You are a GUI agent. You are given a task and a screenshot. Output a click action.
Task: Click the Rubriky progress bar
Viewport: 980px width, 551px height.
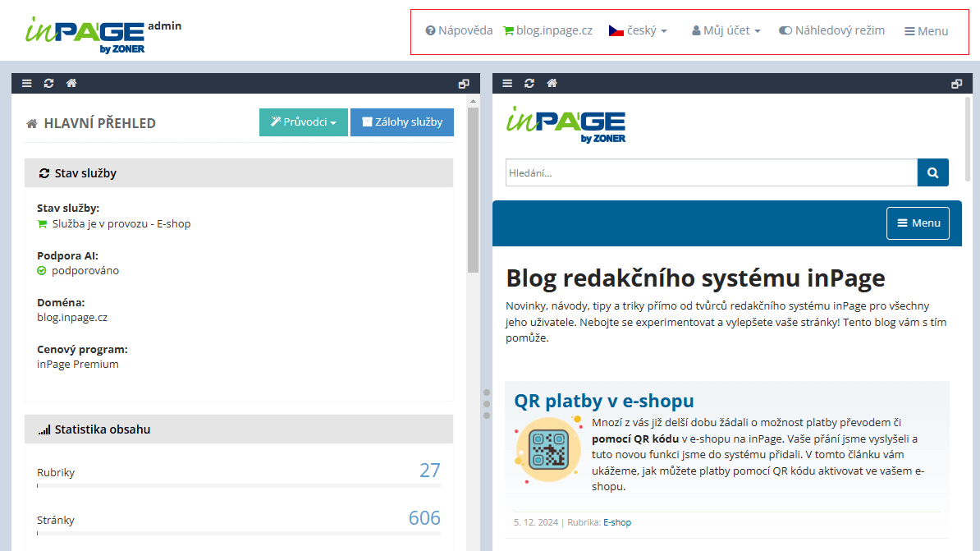click(x=239, y=485)
